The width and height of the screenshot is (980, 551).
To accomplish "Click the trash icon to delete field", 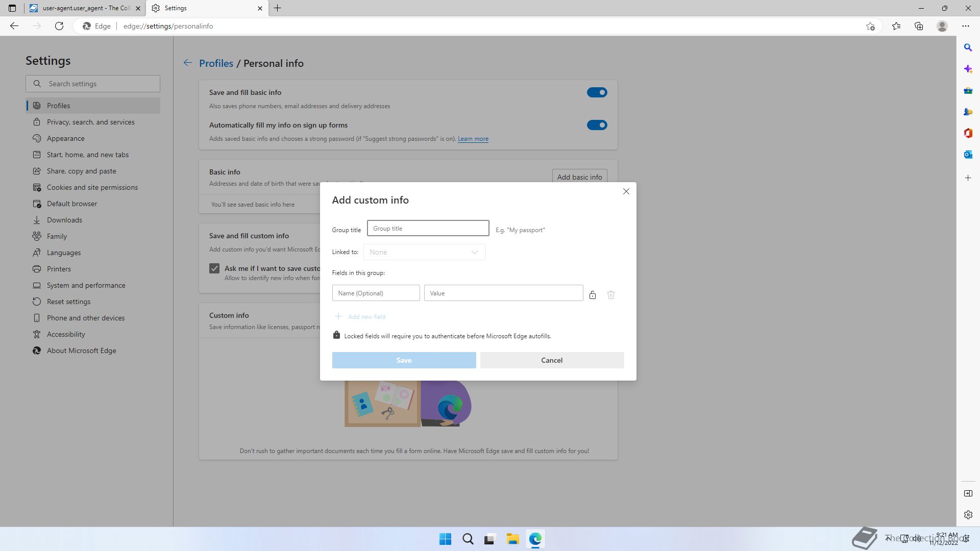I will [610, 295].
